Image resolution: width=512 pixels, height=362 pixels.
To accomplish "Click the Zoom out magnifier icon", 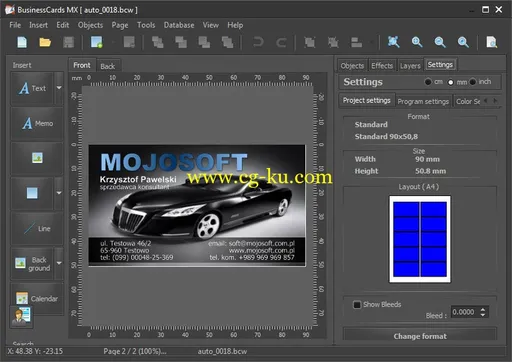I will (440, 42).
